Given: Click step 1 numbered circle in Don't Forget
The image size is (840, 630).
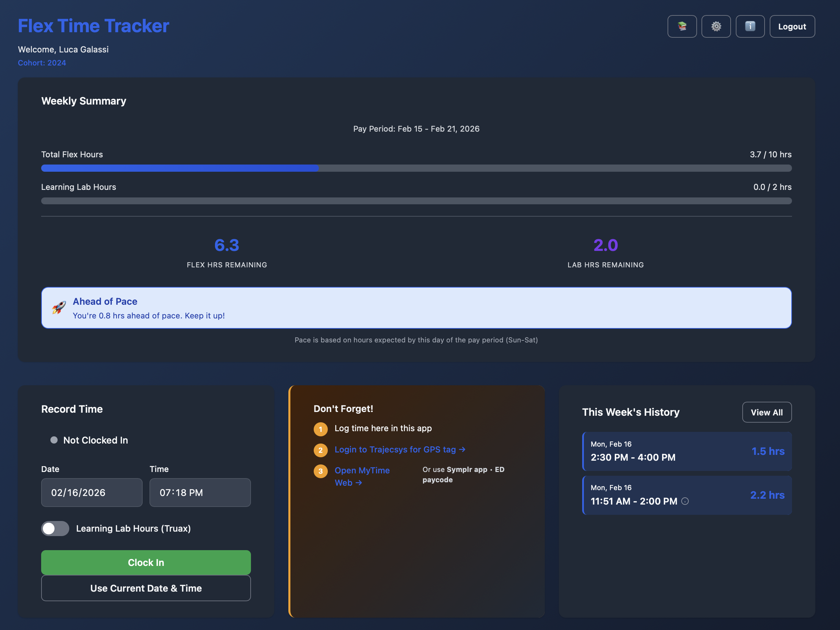Looking at the screenshot, I should tap(321, 429).
